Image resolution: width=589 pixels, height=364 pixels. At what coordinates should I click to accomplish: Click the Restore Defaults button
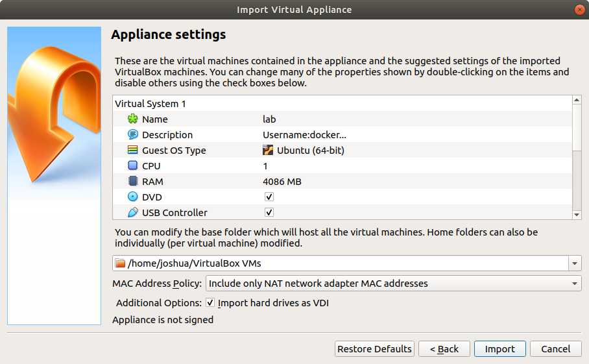(x=374, y=349)
